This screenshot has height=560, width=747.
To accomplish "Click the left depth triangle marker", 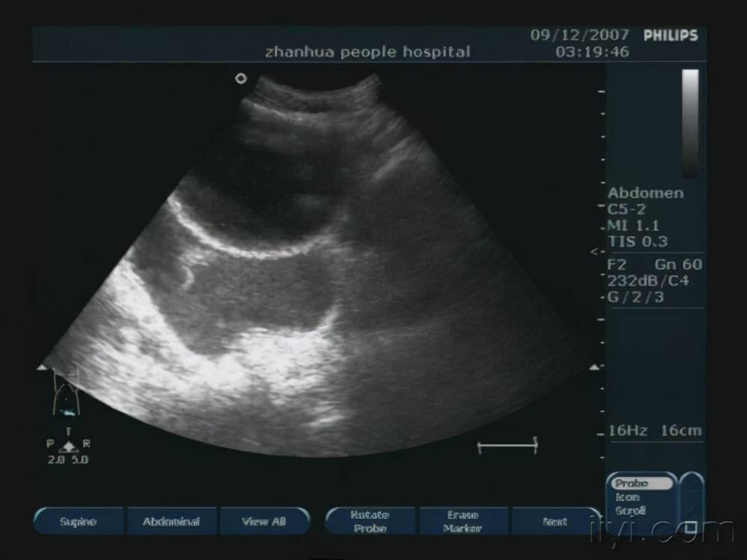I will (x=42, y=367).
